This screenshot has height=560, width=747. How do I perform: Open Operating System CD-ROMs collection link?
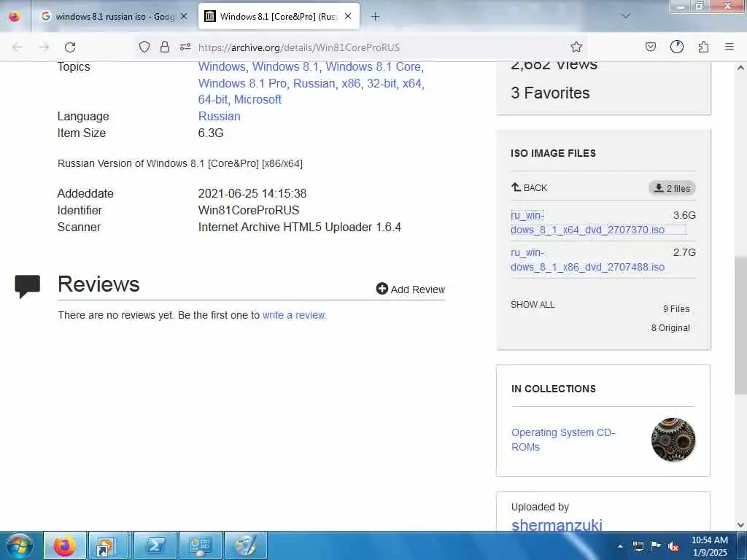point(563,440)
